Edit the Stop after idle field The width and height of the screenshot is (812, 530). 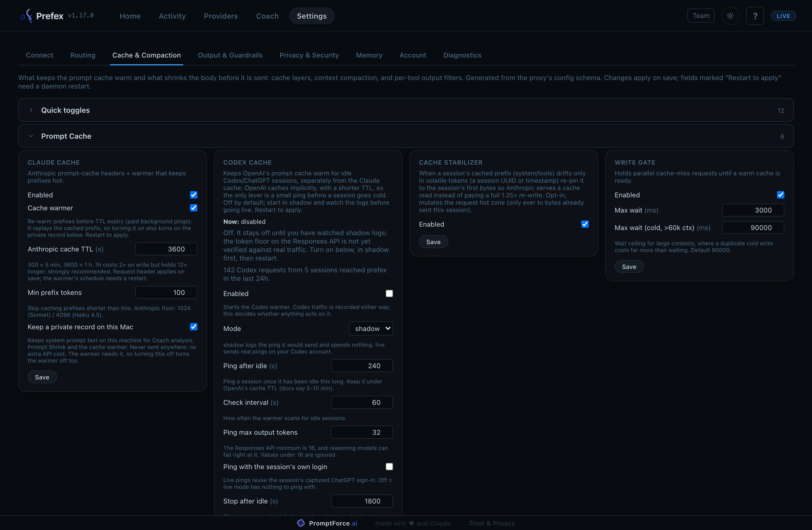pyautogui.click(x=362, y=501)
